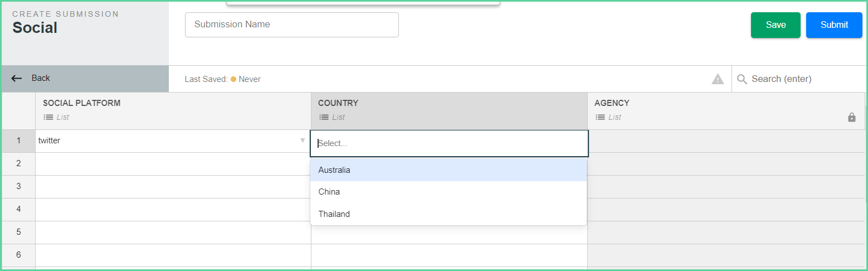Click the Submission Name input field
This screenshot has width=868, height=271.
tap(292, 25)
